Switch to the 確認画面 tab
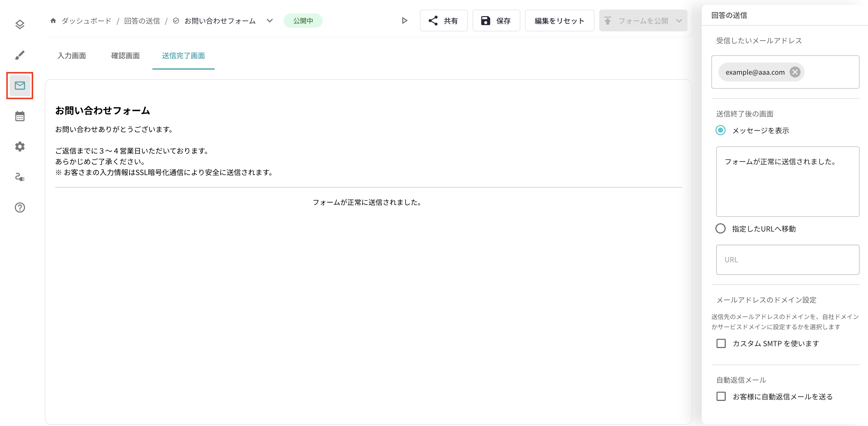 point(125,56)
